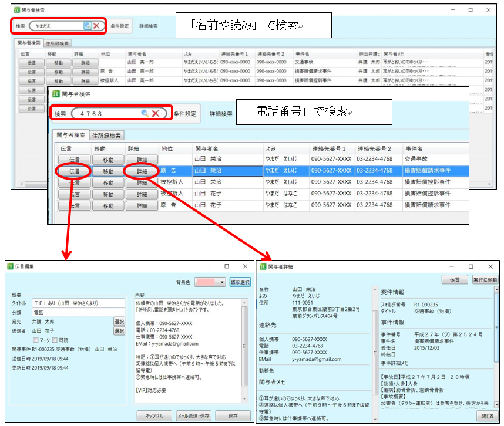
Task: Toggle the 既読 checkbox in 伝言編集
Action: pyautogui.click(x=55, y=340)
